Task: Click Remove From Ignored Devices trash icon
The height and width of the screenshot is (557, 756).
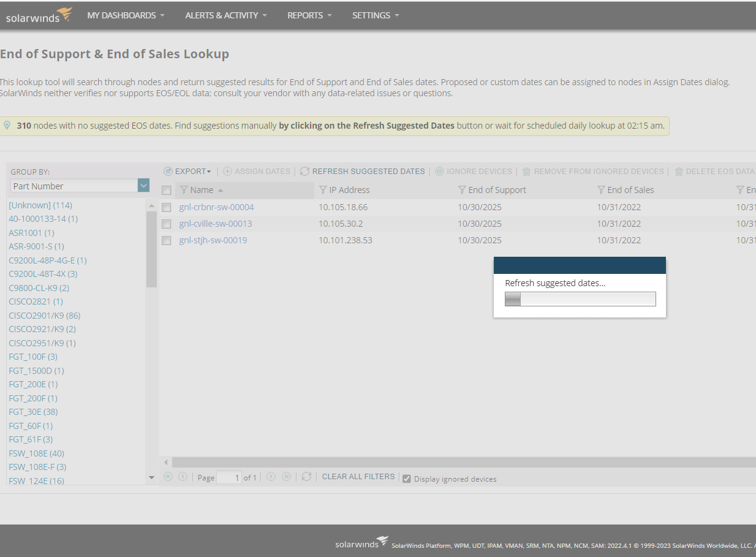Action: click(526, 172)
